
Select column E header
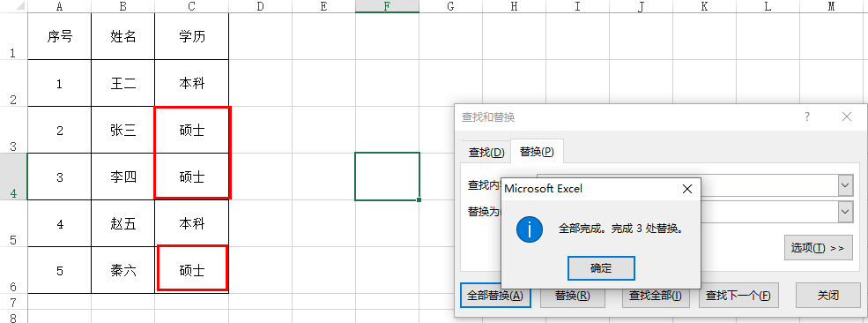(323, 6)
